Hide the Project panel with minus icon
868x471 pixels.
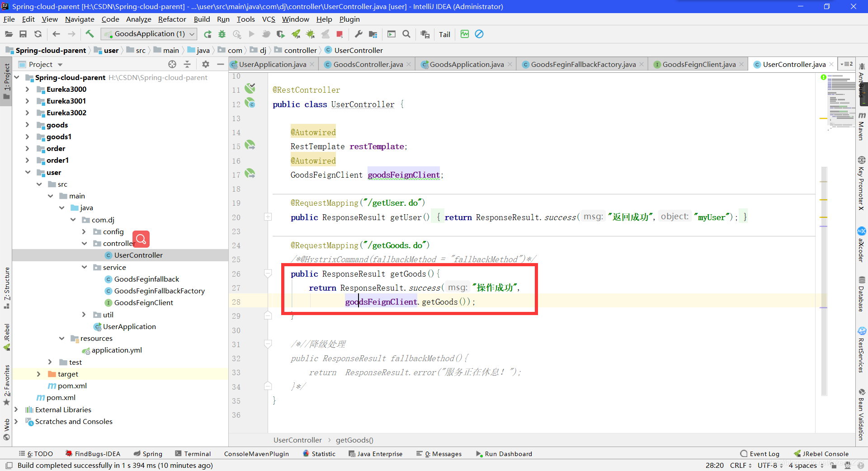(221, 64)
